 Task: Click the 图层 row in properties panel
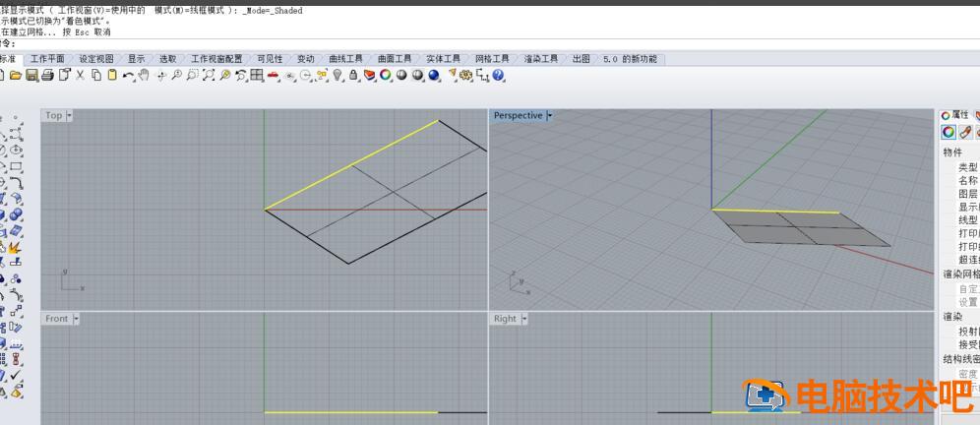tap(968, 194)
